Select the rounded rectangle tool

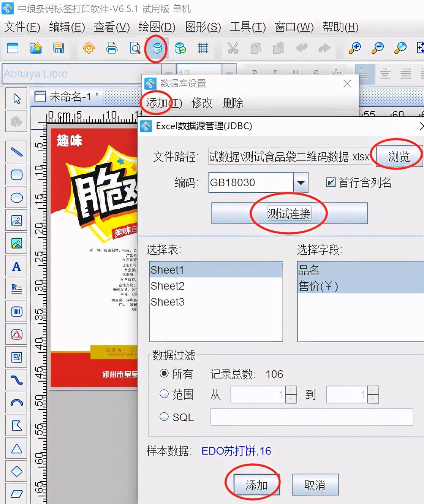click(x=16, y=175)
